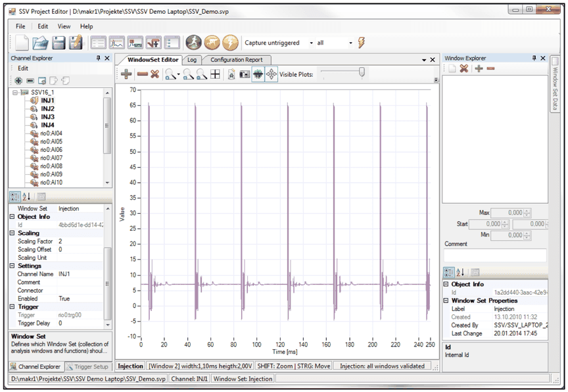
Task: Pin the Channel Explorer panel
Action: coord(99,58)
